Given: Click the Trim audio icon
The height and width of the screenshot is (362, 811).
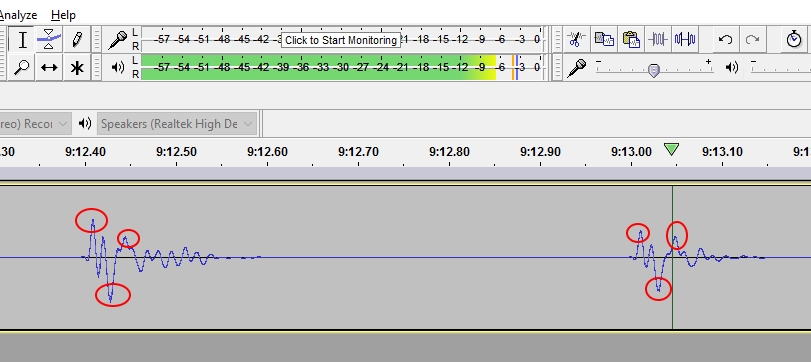Looking at the screenshot, I should point(658,39).
